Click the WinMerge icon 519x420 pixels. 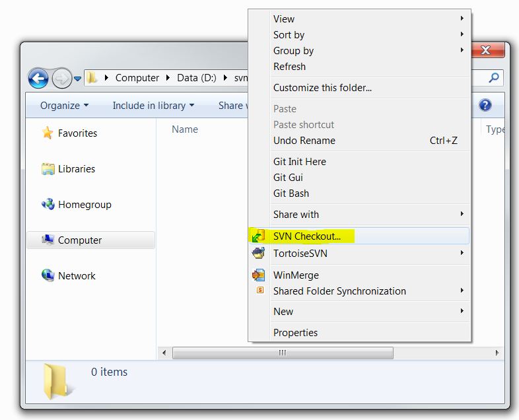[258, 275]
